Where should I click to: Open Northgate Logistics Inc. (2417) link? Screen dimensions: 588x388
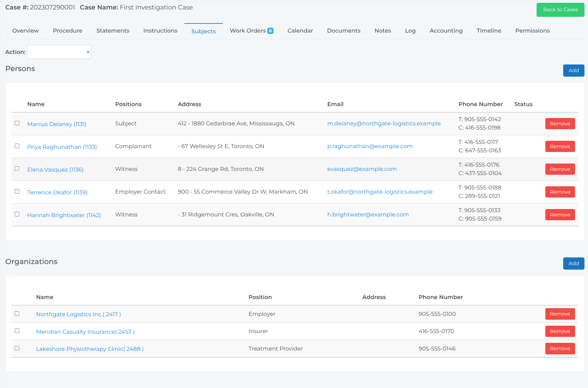click(x=78, y=314)
